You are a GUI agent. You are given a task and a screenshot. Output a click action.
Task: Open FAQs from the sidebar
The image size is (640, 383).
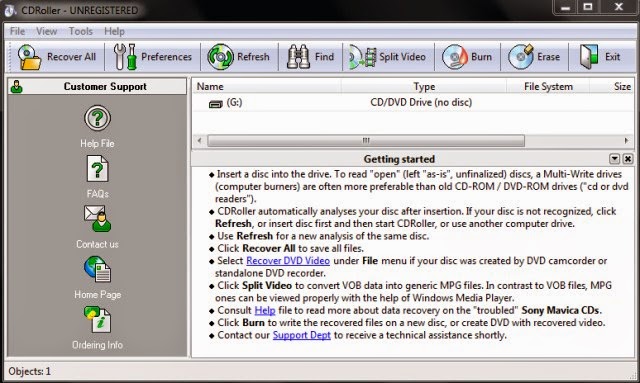pyautogui.click(x=97, y=177)
